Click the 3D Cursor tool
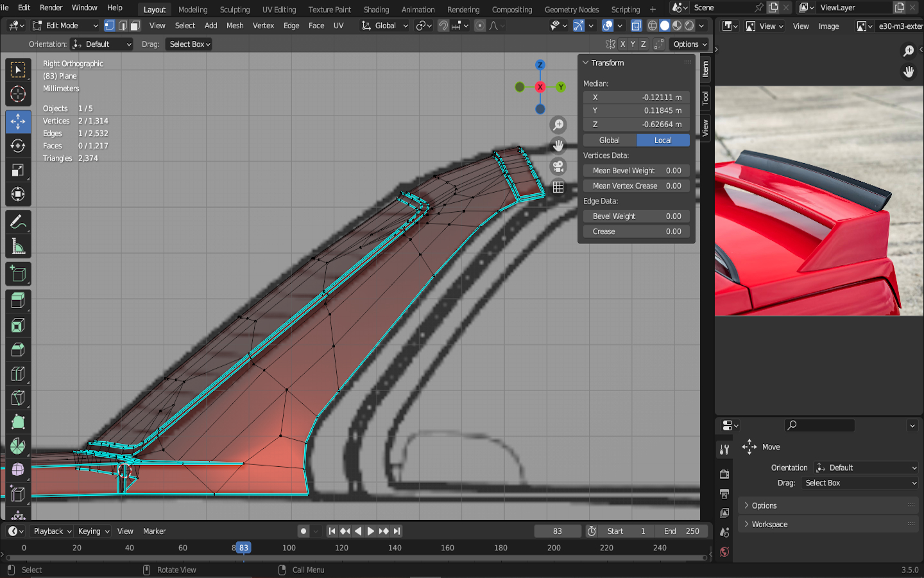 coord(18,94)
